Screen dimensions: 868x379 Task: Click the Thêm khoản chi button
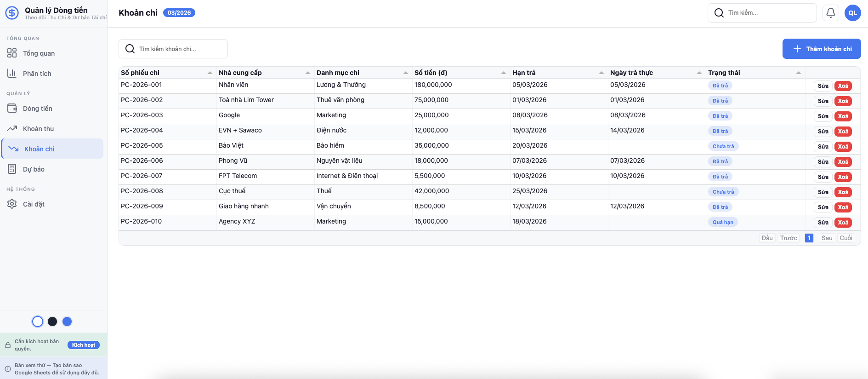pos(822,49)
